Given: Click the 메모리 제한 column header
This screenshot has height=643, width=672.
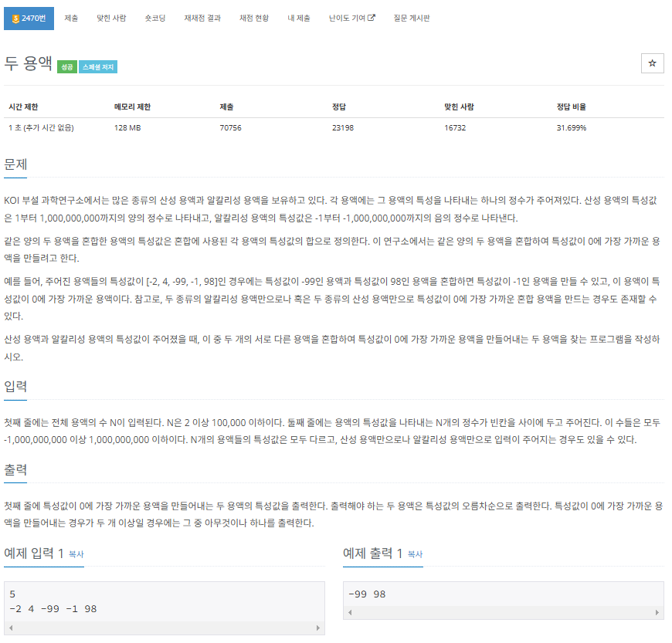Looking at the screenshot, I should coord(132,107).
